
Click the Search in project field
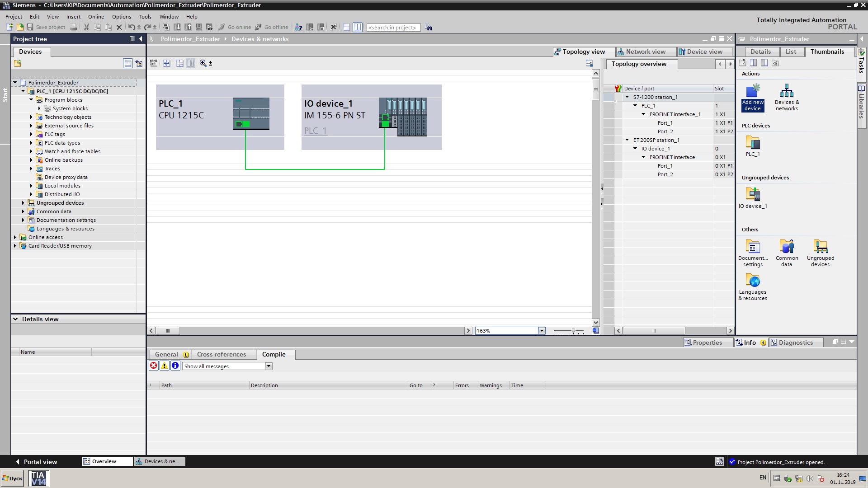(393, 28)
